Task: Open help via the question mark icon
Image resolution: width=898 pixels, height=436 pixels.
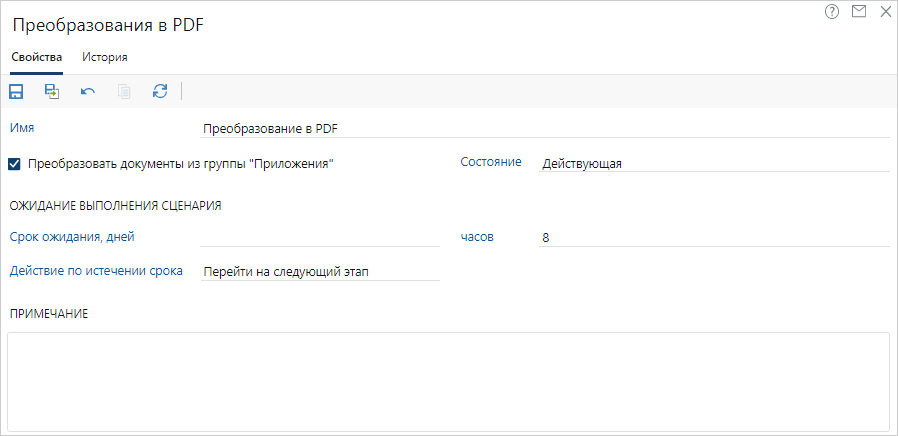Action: pyautogui.click(x=832, y=12)
